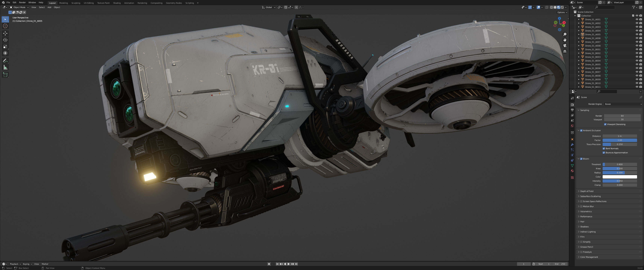
Task: Click the Options button in the viewport
Action: click(562, 12)
